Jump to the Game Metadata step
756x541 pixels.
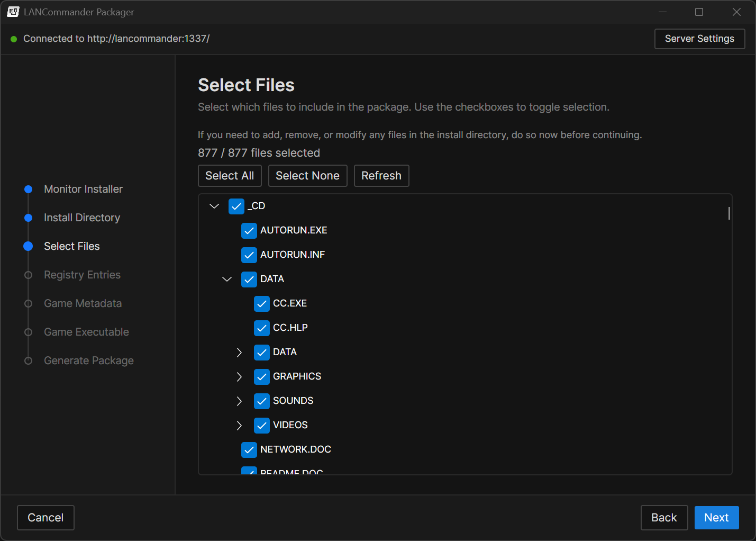pyautogui.click(x=83, y=303)
